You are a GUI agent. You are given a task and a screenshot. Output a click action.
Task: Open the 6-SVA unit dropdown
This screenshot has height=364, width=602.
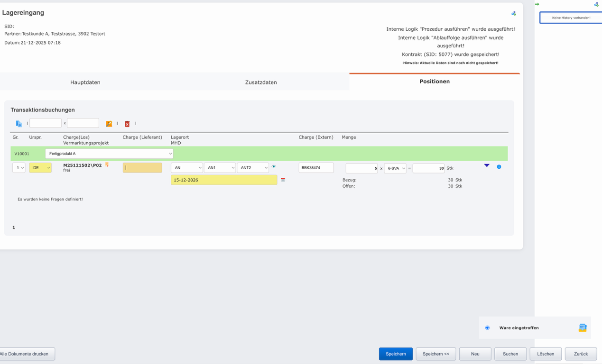click(x=396, y=168)
